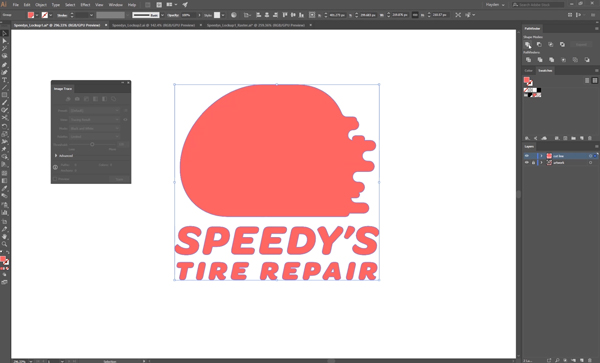This screenshot has width=600, height=363.
Task: Open the Window menu
Action: 116,5
